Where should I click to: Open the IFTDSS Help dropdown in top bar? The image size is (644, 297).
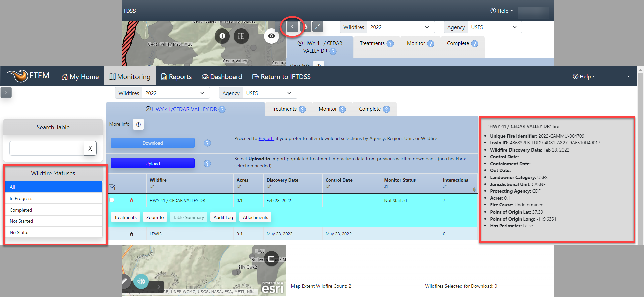pos(501,11)
